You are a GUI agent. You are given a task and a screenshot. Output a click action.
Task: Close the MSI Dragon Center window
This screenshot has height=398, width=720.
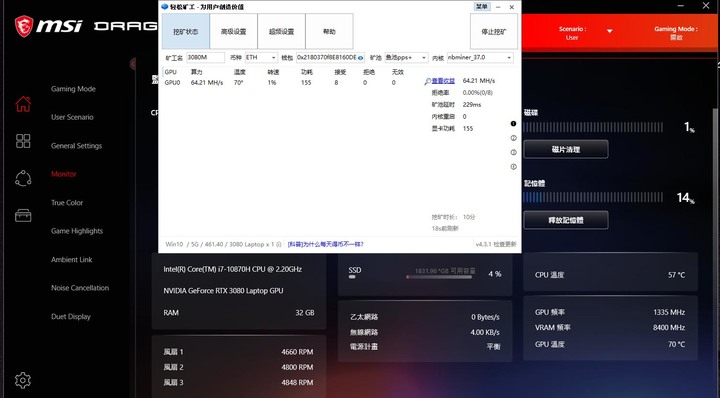click(x=706, y=6)
